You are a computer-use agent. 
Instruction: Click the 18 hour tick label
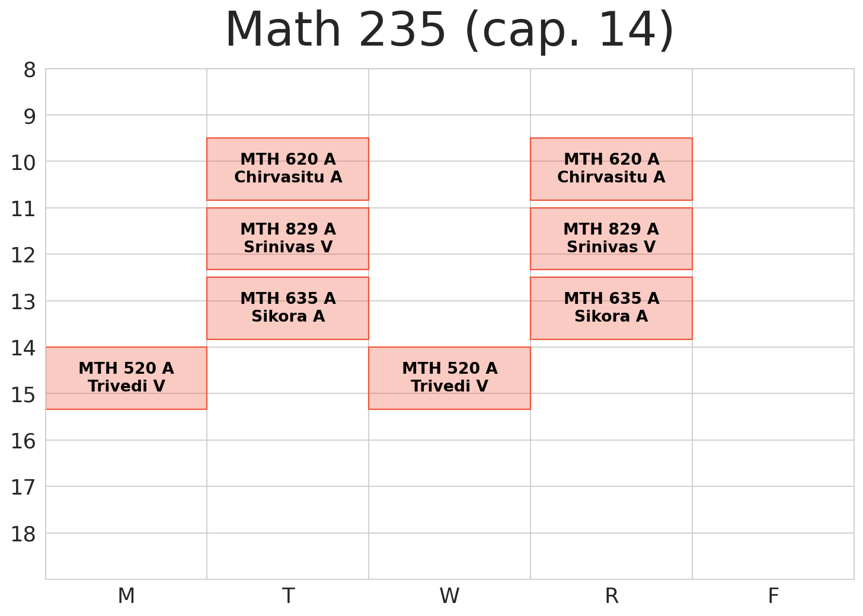24,534
